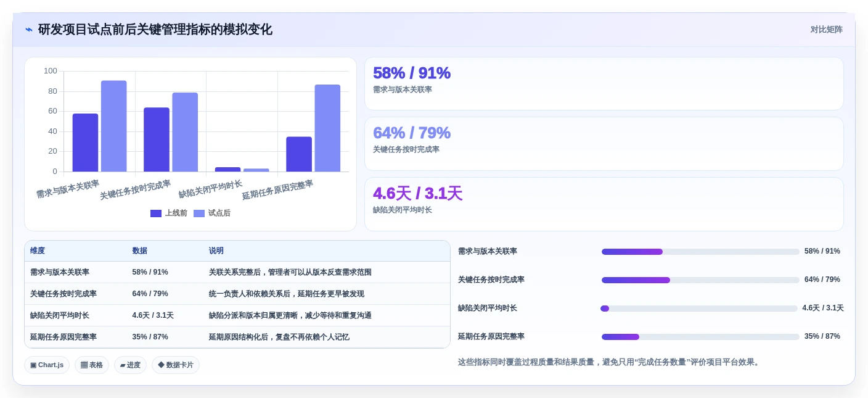The width and height of the screenshot is (868, 398).
Task: Click table data cell 64% / 79%
Action: [x=150, y=294]
